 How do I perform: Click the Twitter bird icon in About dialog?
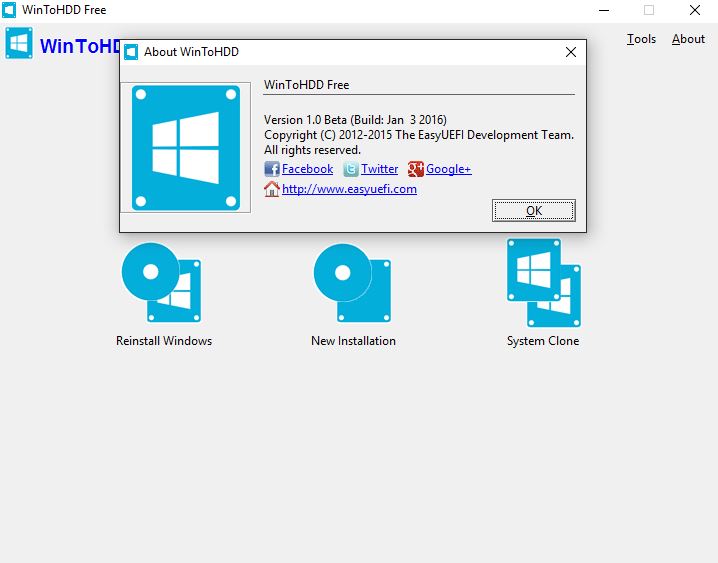[351, 169]
